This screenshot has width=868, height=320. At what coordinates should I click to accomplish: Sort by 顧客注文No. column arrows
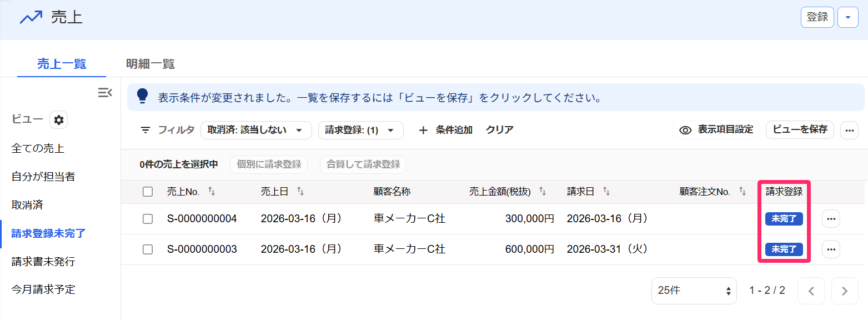[742, 191]
